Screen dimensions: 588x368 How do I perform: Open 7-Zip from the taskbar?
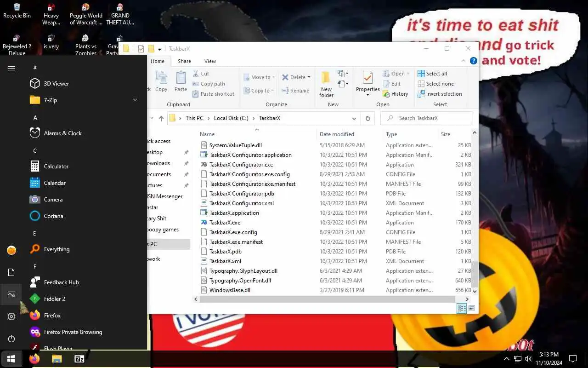click(x=79, y=359)
